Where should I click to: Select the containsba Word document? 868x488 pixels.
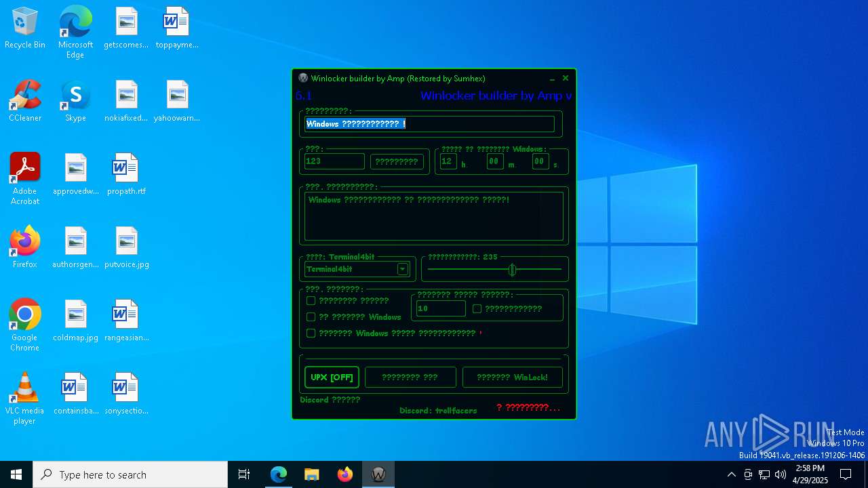point(75,394)
